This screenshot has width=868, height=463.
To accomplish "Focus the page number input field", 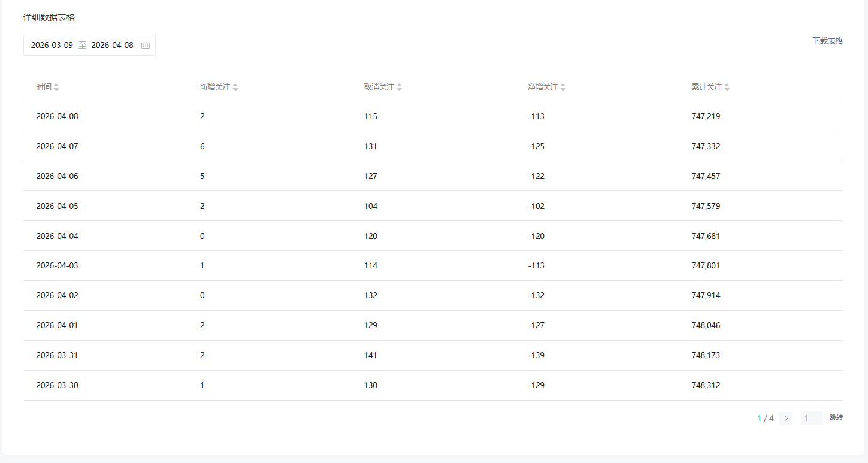I will tap(811, 418).
